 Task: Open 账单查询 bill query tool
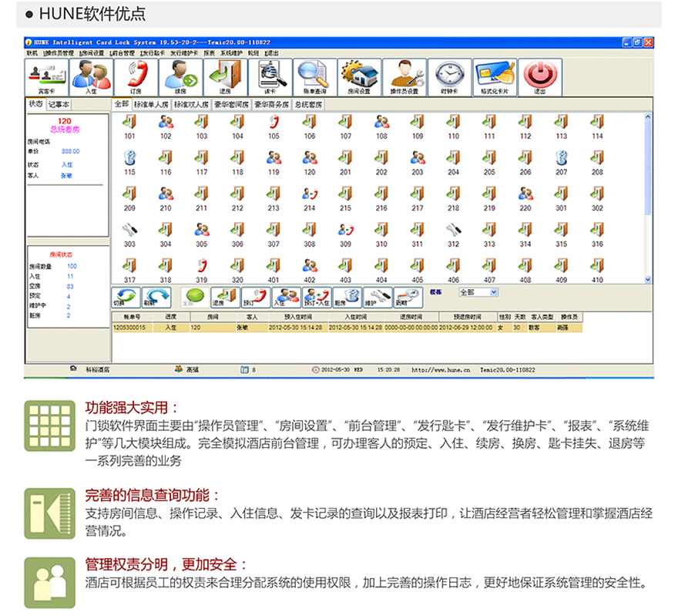pyautogui.click(x=313, y=77)
